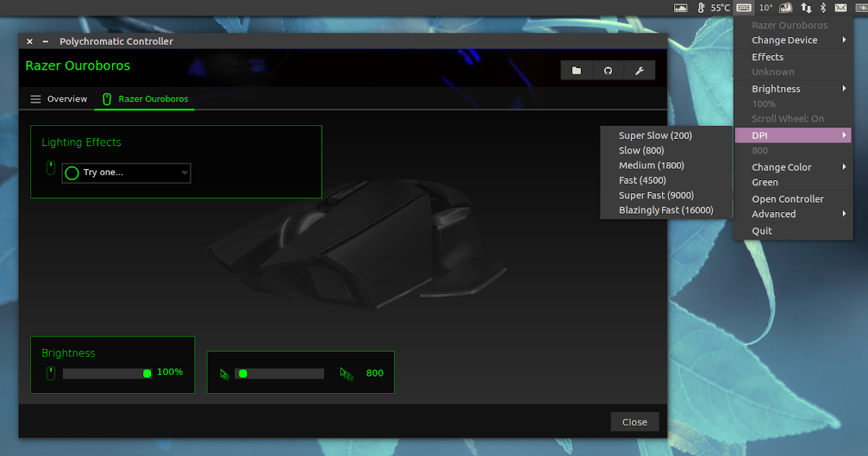Image resolution: width=868 pixels, height=456 pixels.
Task: Choose Open Controller from the menu
Action: [x=788, y=198]
